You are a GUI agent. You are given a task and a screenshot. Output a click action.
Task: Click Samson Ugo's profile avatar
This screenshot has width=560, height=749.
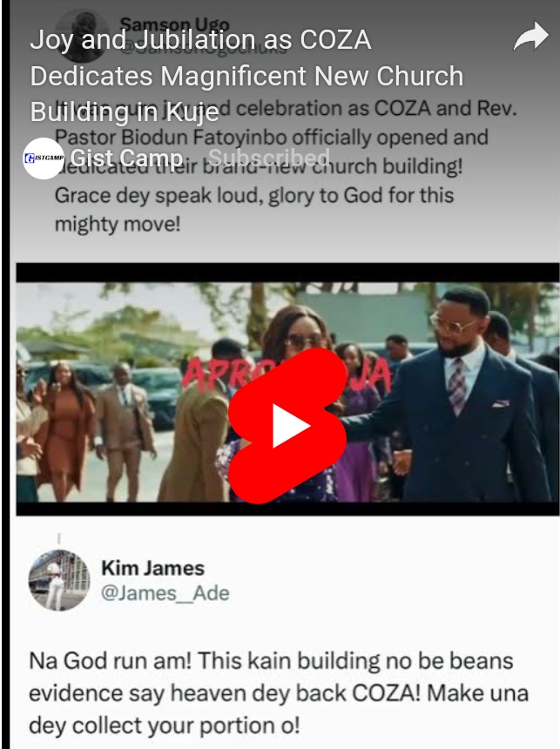click(82, 34)
